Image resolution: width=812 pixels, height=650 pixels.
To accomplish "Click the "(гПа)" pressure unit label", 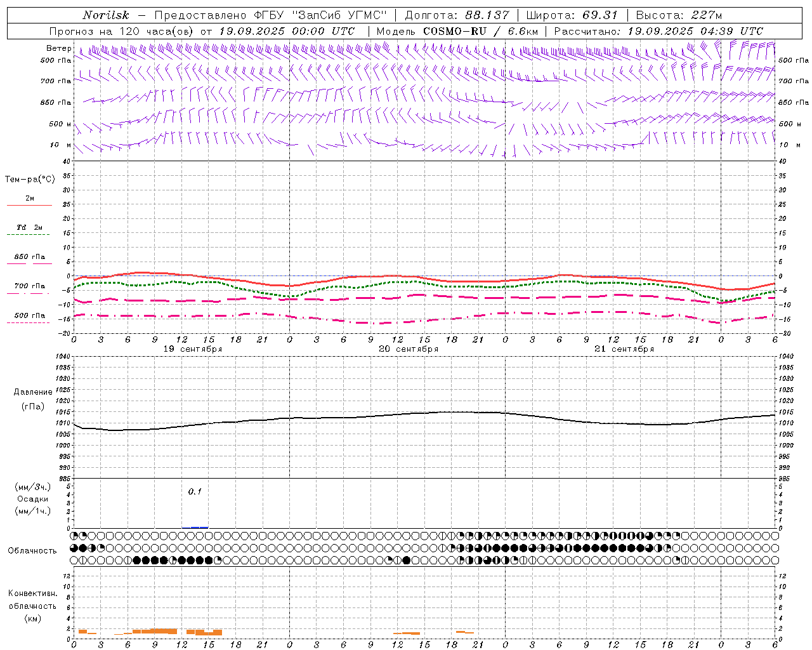I will coord(33,407).
